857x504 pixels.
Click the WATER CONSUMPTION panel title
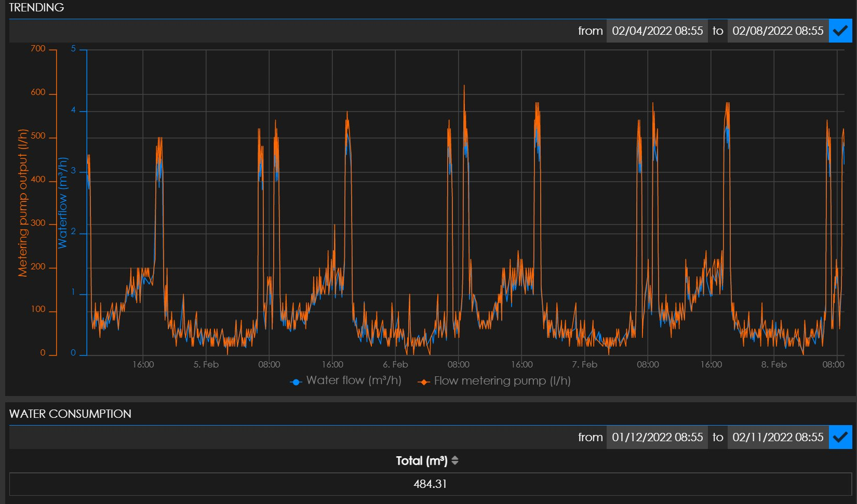(70, 414)
